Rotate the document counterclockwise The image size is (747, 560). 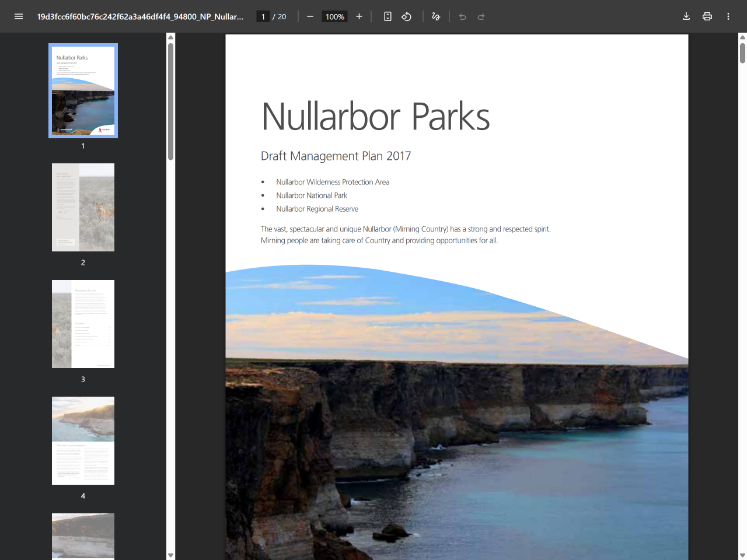[x=406, y=16]
